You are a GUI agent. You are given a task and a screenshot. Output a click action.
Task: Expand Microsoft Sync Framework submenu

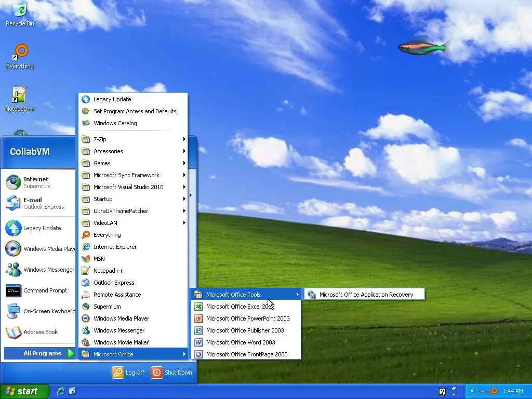[132, 175]
